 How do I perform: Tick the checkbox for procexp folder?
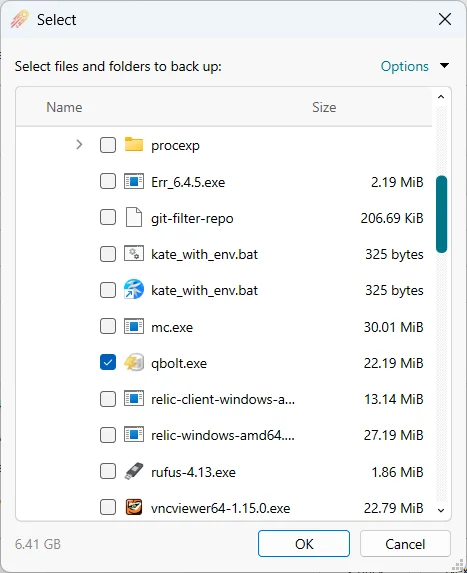[108, 145]
